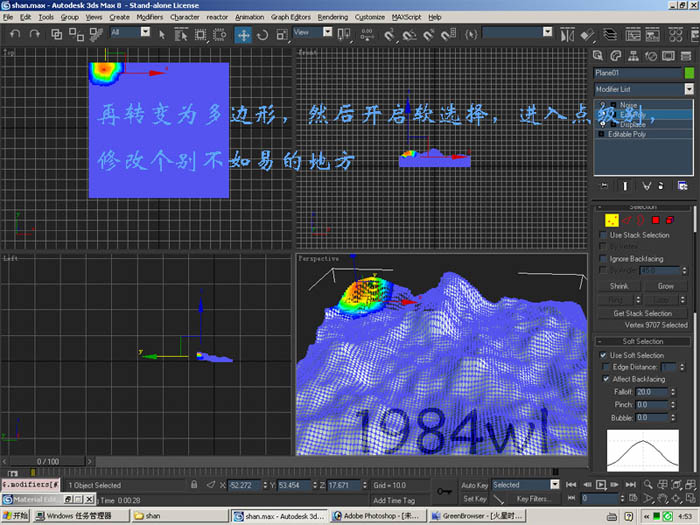Open the Modifiers menu

click(150, 17)
